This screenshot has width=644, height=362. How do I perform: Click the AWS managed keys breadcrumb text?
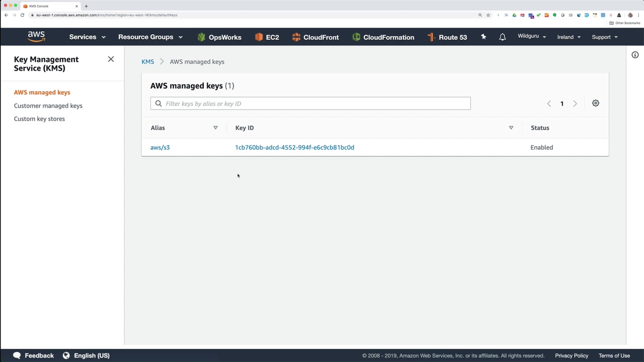pos(197,62)
